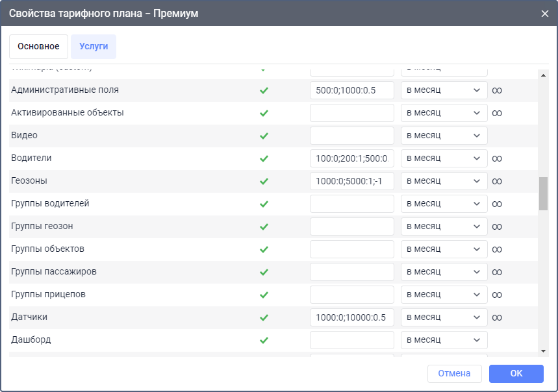The image size is (558, 392).
Task: Open period dropdown for Группы пассажиров row
Action: [x=444, y=272]
